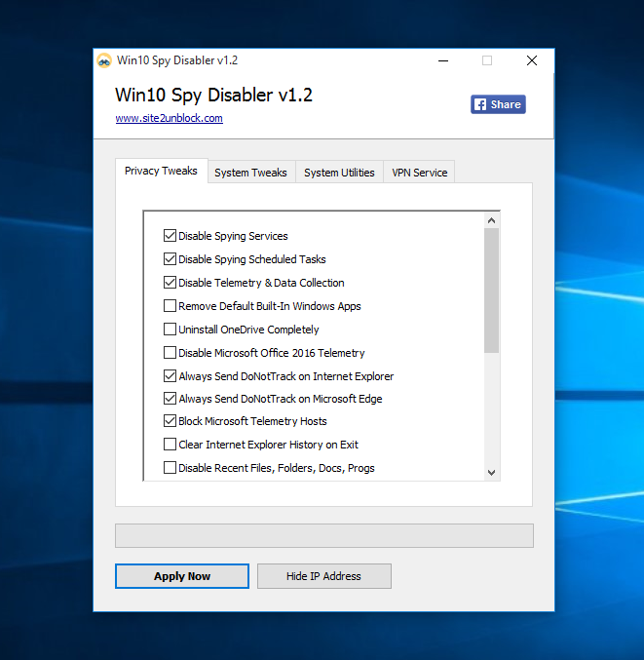Select the Privacy Tweaks tab

(x=161, y=171)
